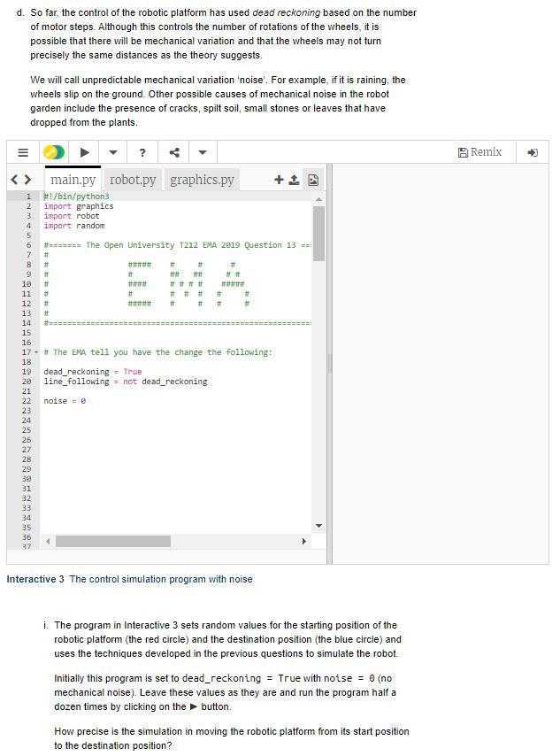
Task: Toggle the code navigation arrows icon
Action: [21, 180]
